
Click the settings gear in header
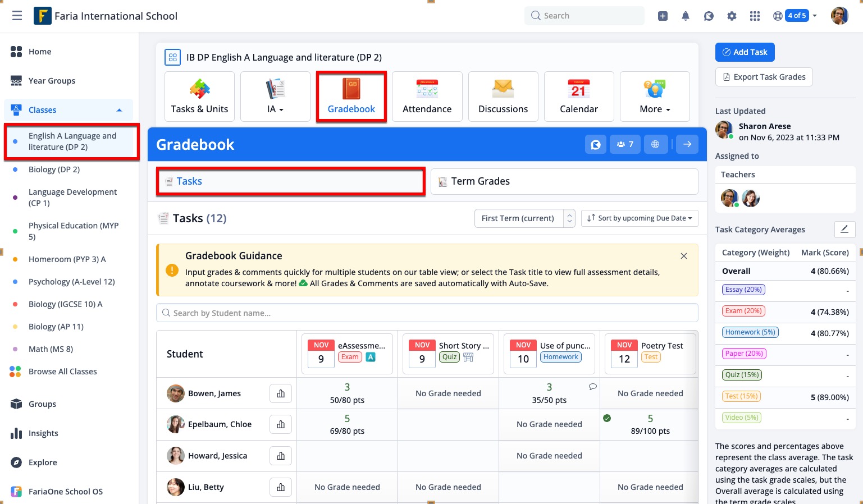732,16
